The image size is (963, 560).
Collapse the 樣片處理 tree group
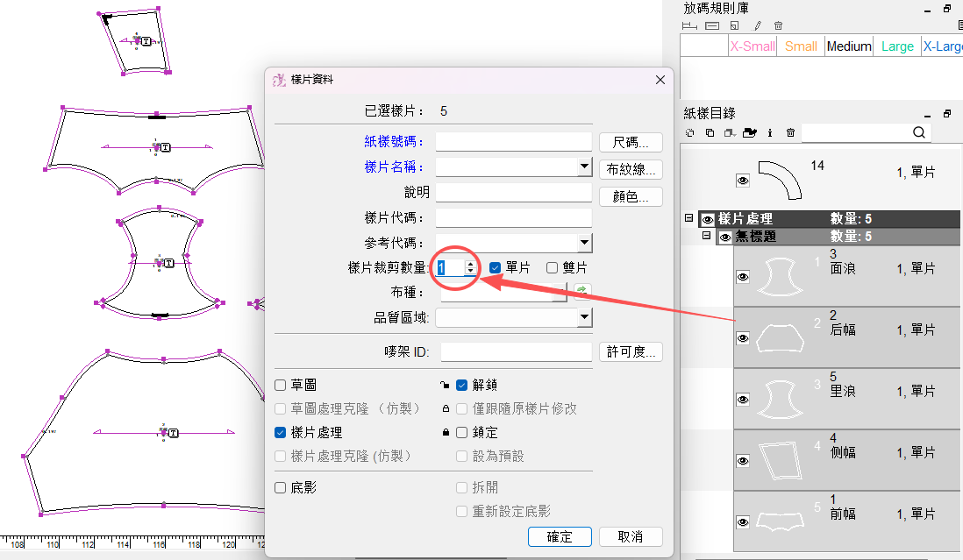pyautogui.click(x=689, y=217)
